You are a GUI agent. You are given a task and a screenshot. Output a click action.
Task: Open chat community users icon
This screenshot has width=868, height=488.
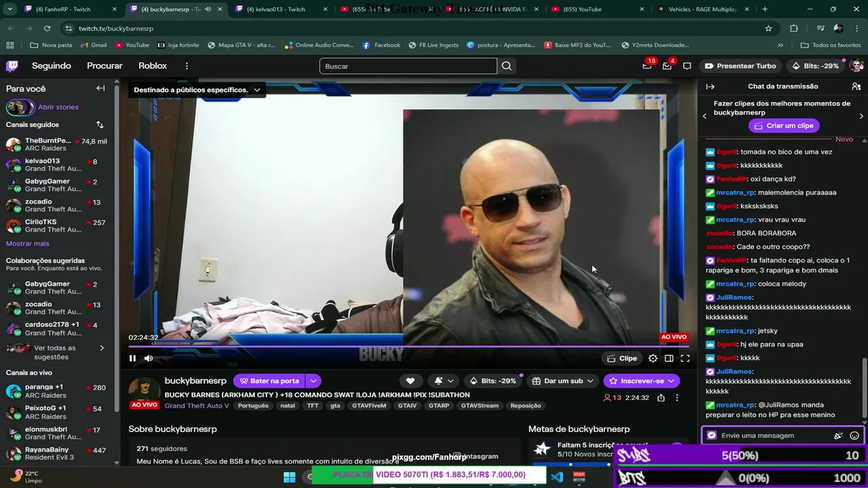pyautogui.click(x=856, y=87)
